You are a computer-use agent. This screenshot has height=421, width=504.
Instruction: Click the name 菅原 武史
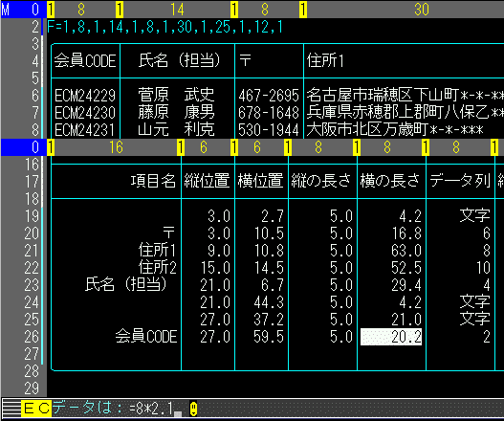point(176,95)
